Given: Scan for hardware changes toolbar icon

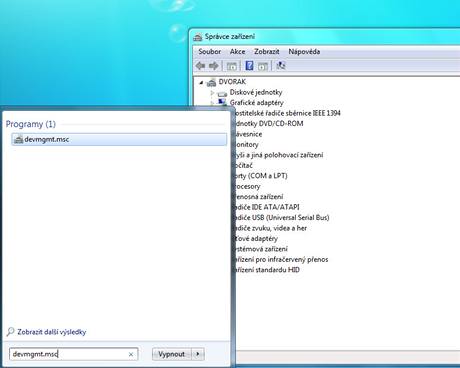Looking at the screenshot, I should 281,66.
